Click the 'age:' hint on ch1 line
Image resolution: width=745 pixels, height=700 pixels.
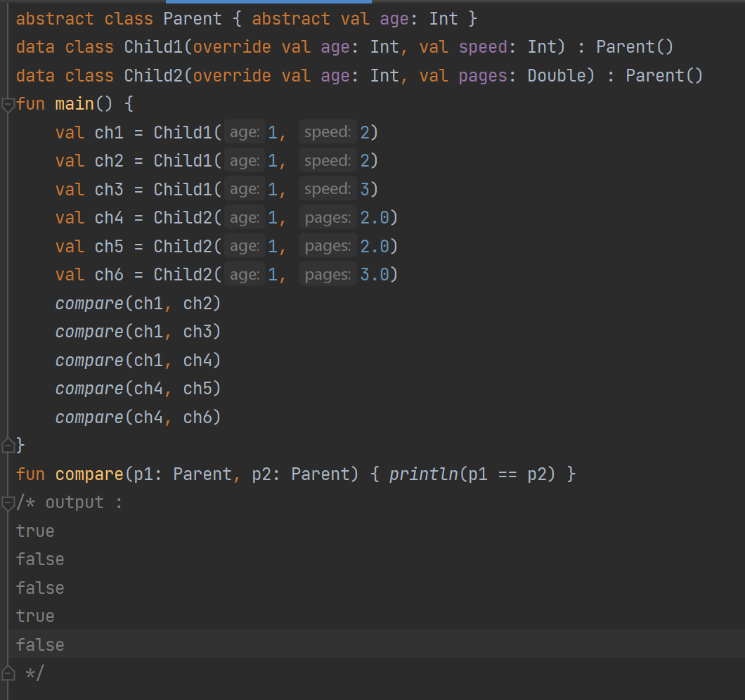tap(245, 132)
